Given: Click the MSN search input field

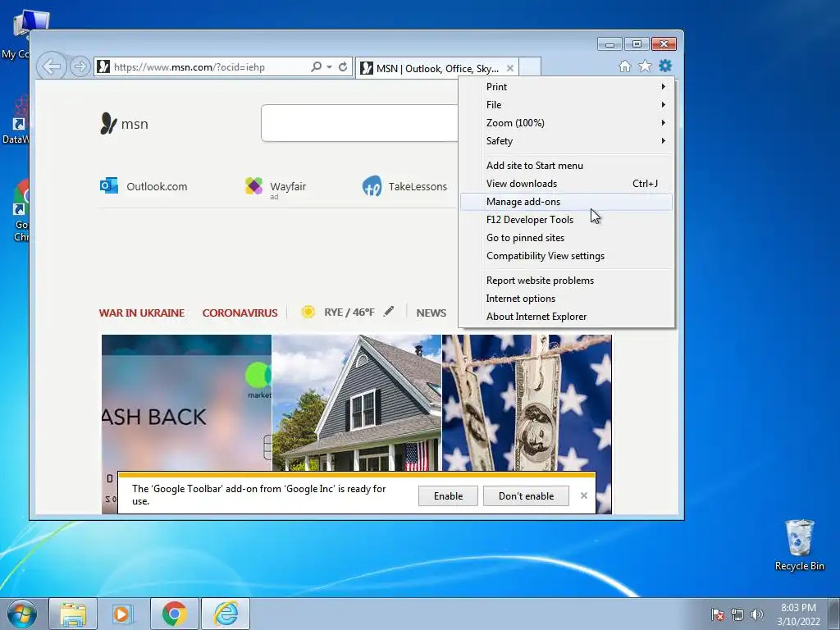Looking at the screenshot, I should tap(359, 123).
